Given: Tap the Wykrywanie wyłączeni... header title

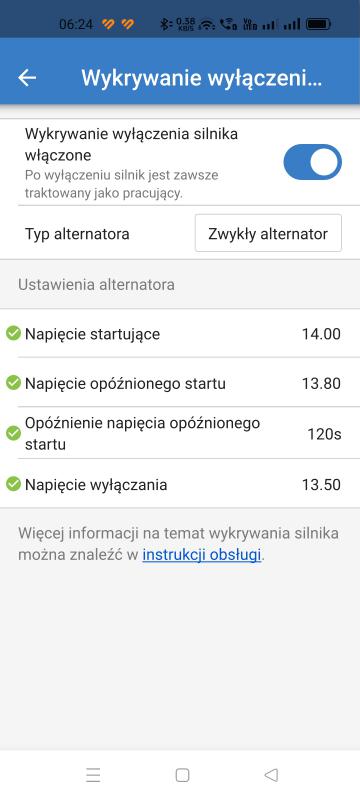Looking at the screenshot, I should (201, 78).
